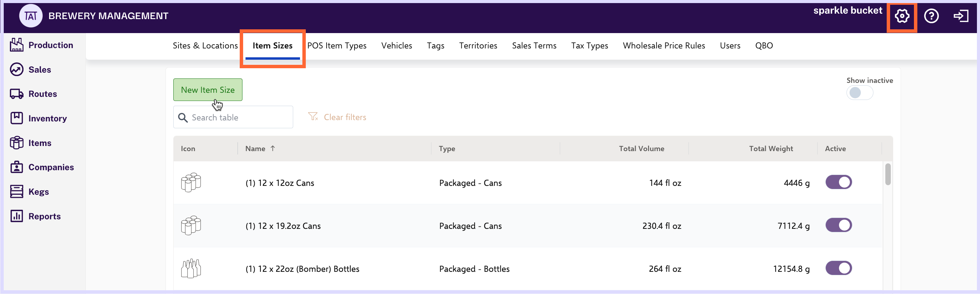The width and height of the screenshot is (980, 294).
Task: Click the clear filters funnel icon
Action: (x=313, y=117)
